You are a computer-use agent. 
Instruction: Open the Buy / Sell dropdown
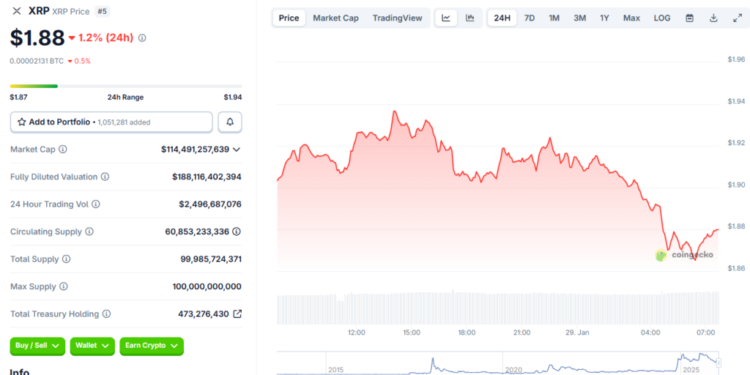(37, 346)
